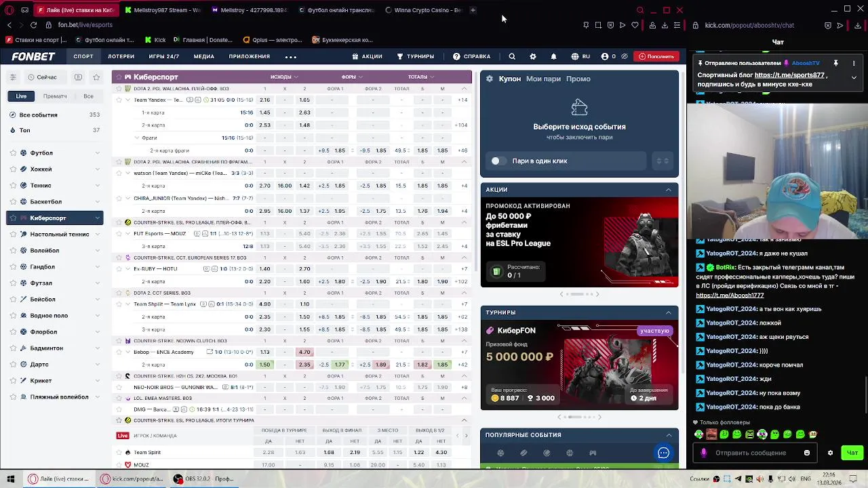Click Opera icon at top-left of browser

pos(9,10)
